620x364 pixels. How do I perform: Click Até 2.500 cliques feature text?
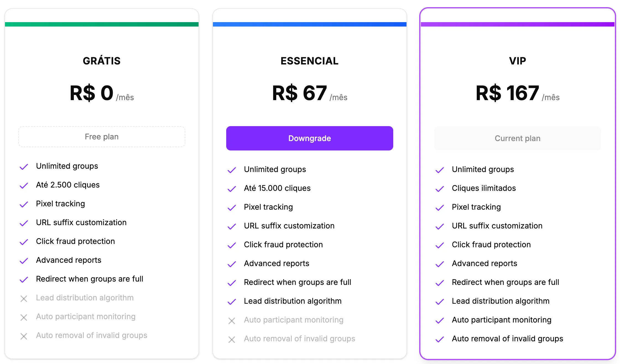click(x=68, y=185)
